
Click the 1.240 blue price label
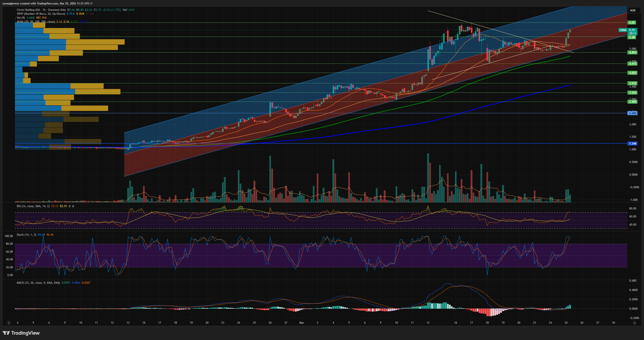click(632, 144)
